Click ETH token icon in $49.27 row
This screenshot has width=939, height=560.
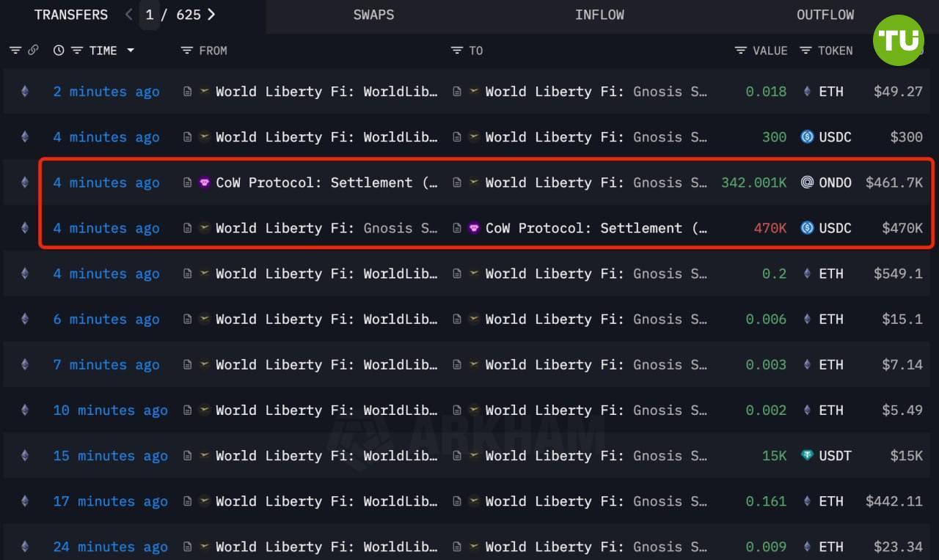(x=807, y=92)
